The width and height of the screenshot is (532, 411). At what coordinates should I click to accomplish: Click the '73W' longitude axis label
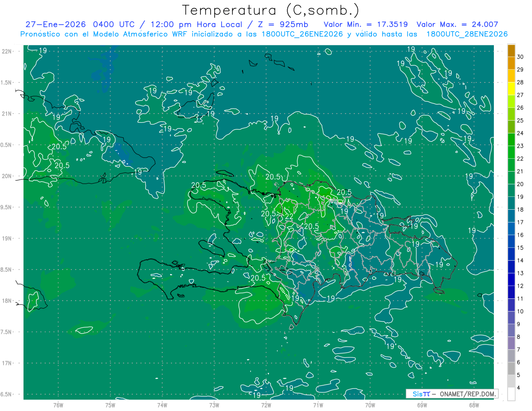(x=214, y=405)
